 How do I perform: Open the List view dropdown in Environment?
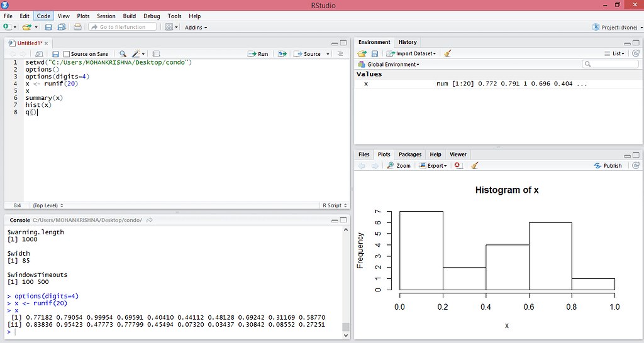[x=614, y=53]
